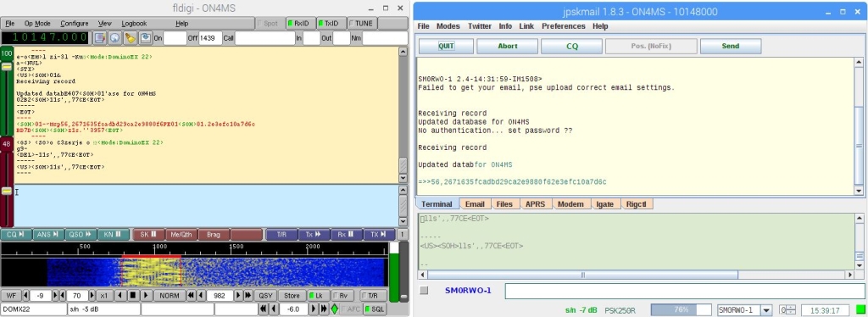Click CQ button in jpskmail
This screenshot has height=317, width=868.
point(572,47)
